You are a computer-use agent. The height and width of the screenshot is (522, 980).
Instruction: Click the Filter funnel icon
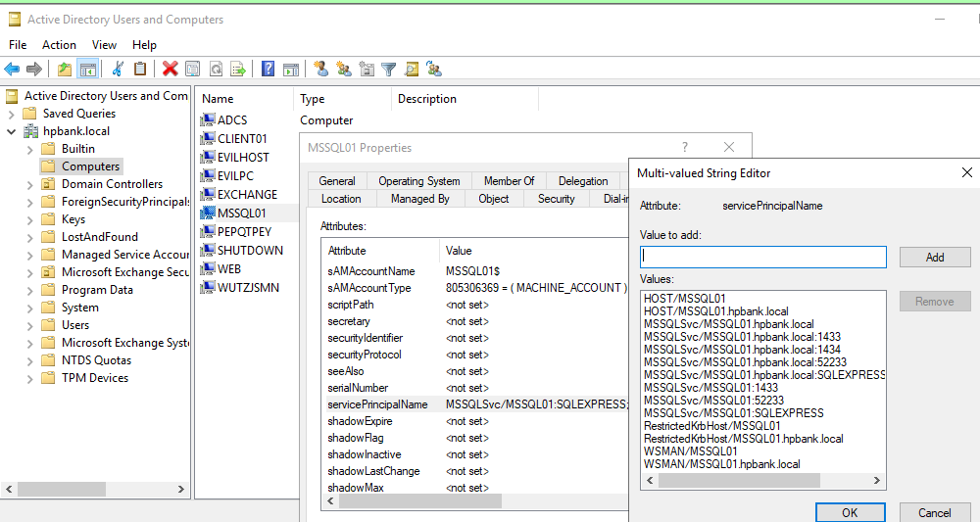(388, 69)
